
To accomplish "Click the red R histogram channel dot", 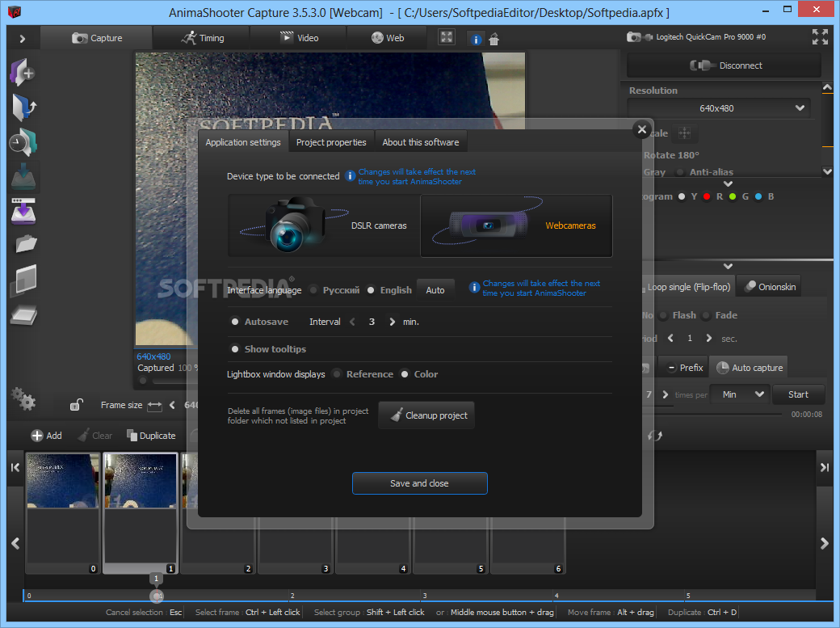I will 707,197.
